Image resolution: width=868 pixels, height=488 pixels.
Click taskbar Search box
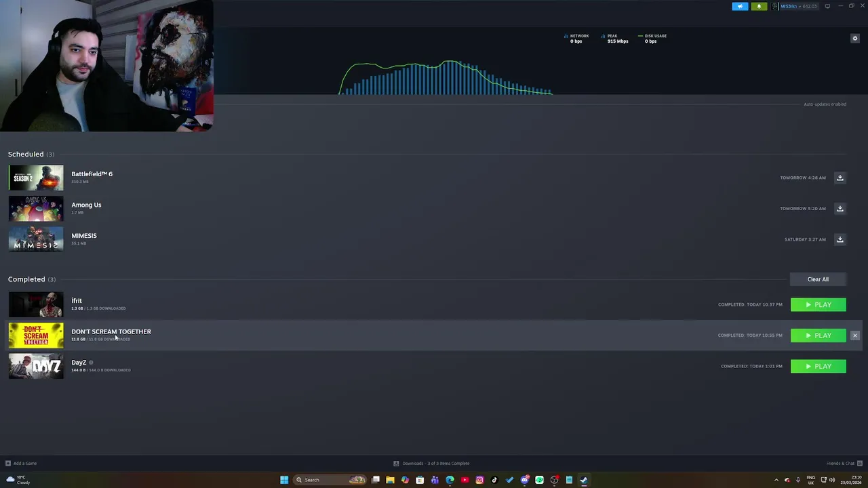click(330, 480)
